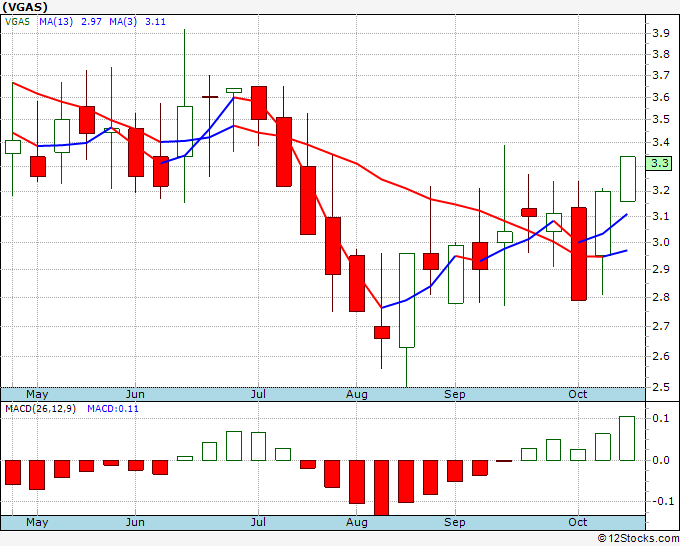Select Jul on the price chart time axis
The height and width of the screenshot is (546, 680).
click(x=258, y=395)
